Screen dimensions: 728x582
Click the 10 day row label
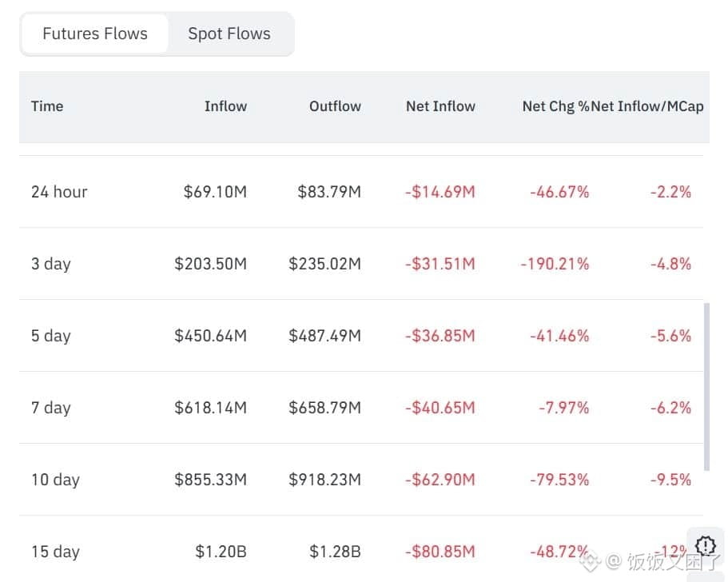tap(55, 480)
